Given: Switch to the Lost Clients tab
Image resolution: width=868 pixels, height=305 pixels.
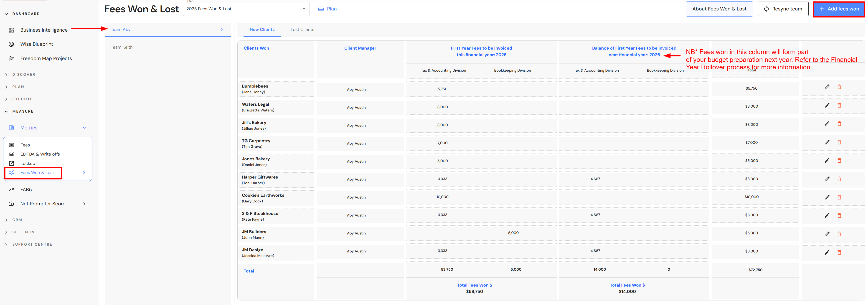Looking at the screenshot, I should point(302,30).
